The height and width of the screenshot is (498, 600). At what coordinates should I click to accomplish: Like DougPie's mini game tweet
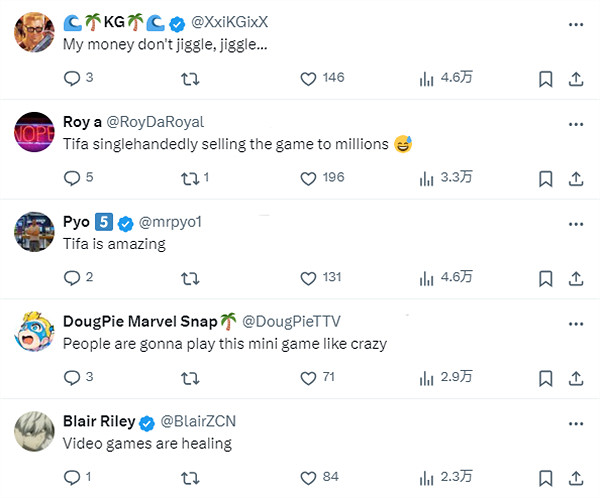(x=309, y=378)
